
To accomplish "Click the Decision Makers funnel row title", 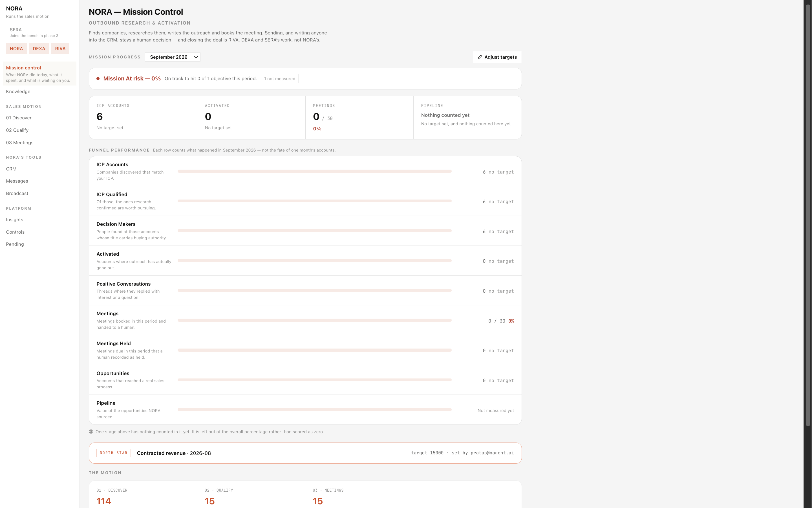I will [x=116, y=224].
